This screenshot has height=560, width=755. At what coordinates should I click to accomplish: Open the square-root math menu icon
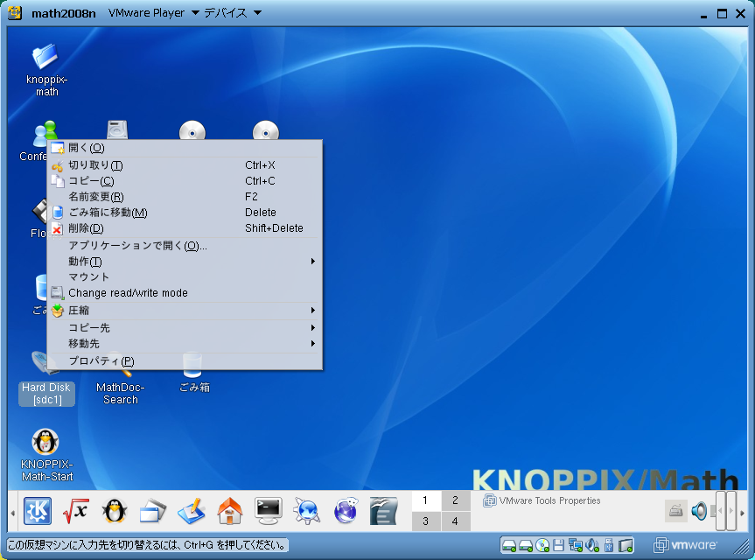[75, 511]
